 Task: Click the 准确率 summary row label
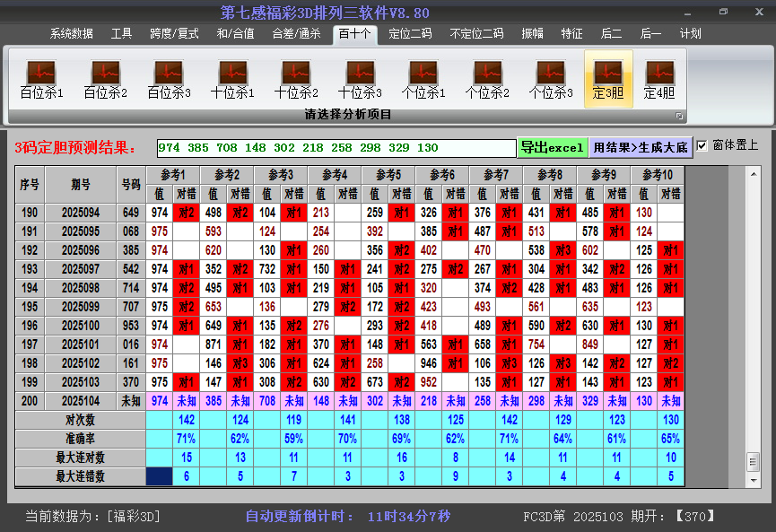pos(80,439)
